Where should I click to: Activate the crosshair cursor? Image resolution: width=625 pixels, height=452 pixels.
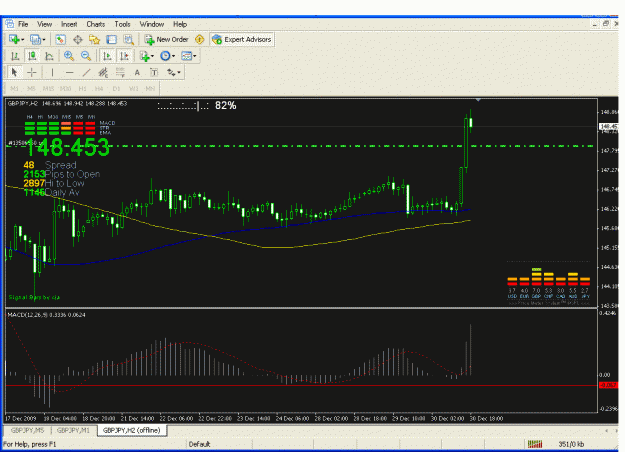coord(32,73)
